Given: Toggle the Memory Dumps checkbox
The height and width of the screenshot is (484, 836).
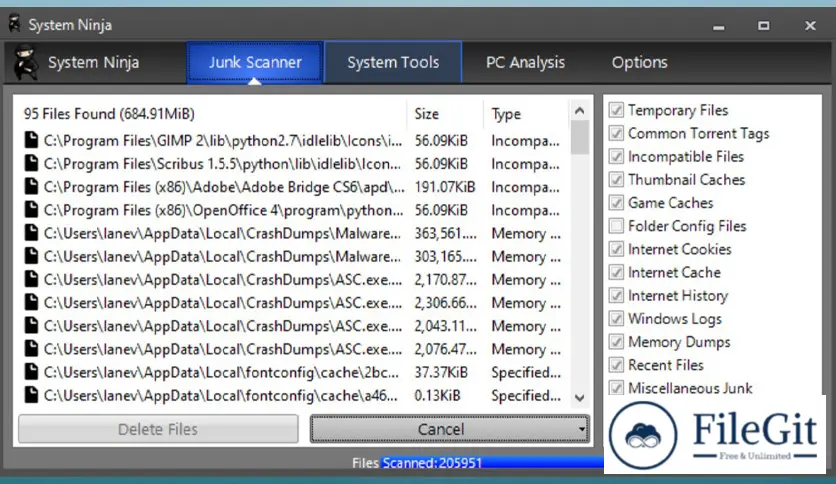Looking at the screenshot, I should pos(616,342).
